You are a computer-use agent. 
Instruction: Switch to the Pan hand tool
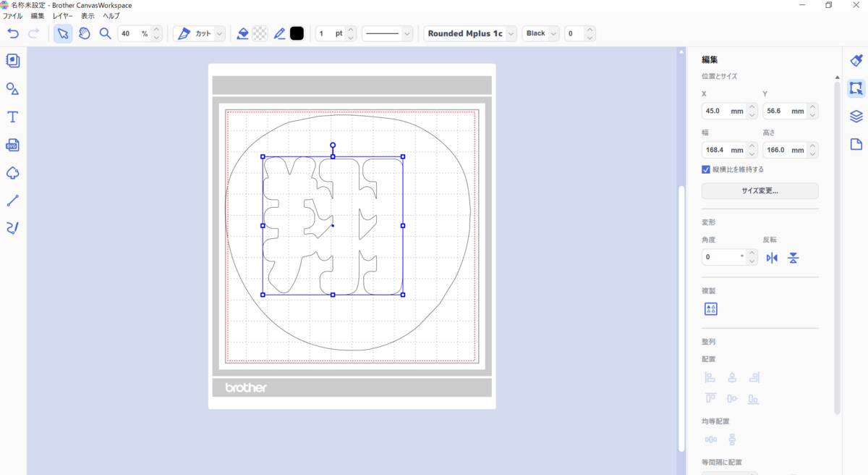point(85,33)
